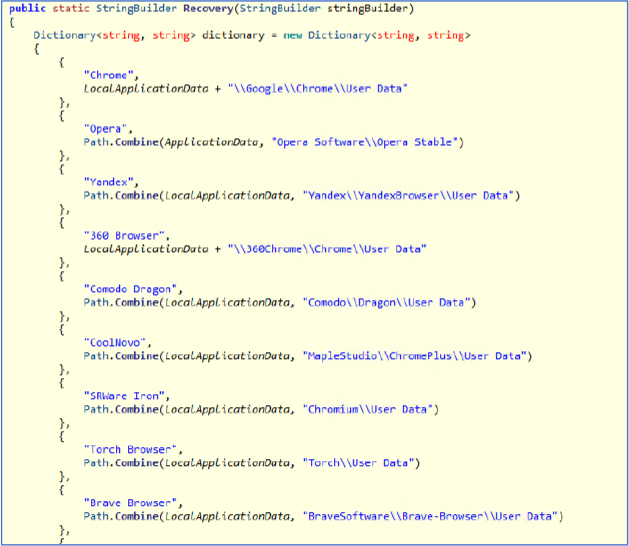629x546 pixels.
Task: Click ApplicationData argument in the Opera line
Action: (x=211, y=142)
